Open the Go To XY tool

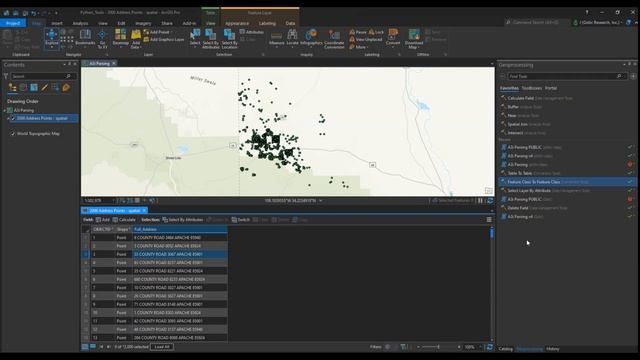pyautogui.click(x=102, y=39)
